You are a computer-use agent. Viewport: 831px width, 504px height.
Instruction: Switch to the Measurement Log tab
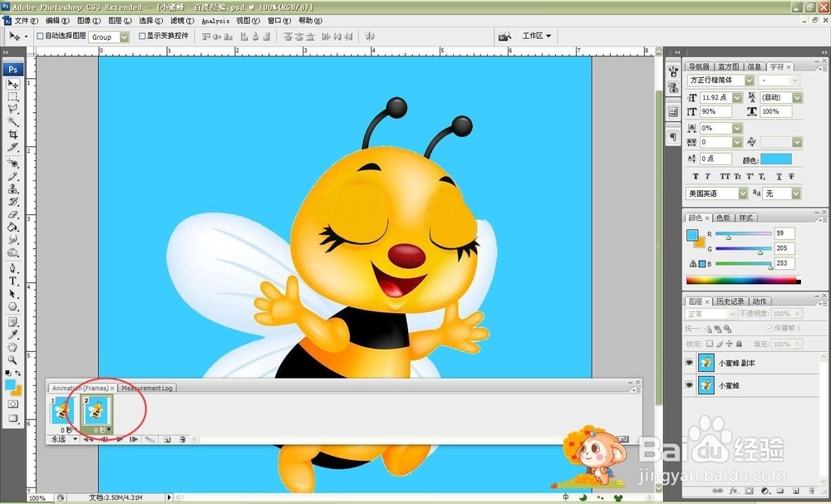tap(146, 388)
